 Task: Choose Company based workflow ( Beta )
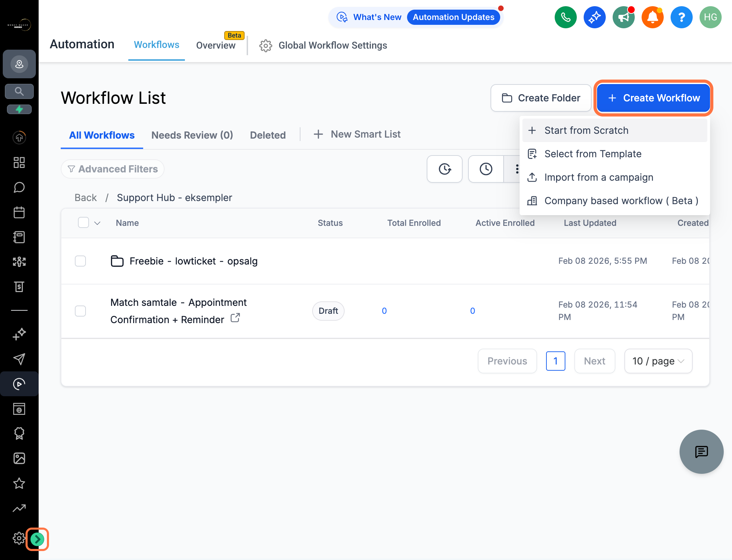[x=615, y=201]
